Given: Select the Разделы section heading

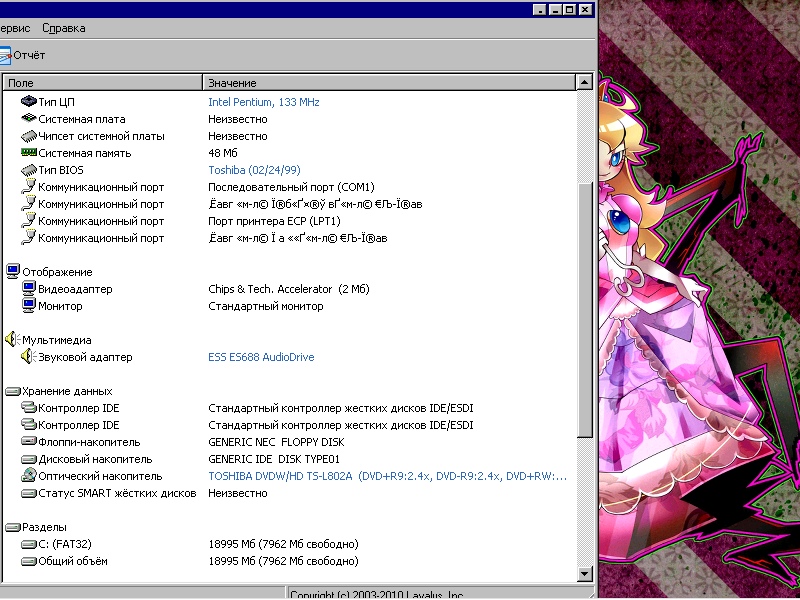Looking at the screenshot, I should click(x=44, y=527).
